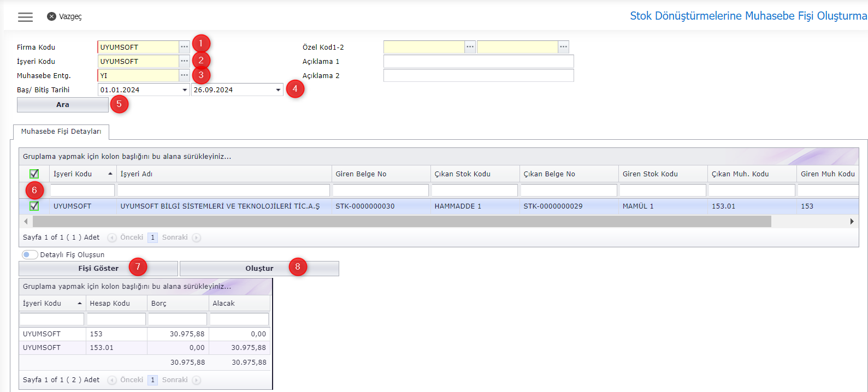The height and width of the screenshot is (392, 868).
Task: Click the Çıkan Stok Kodu filter box
Action: click(475, 190)
